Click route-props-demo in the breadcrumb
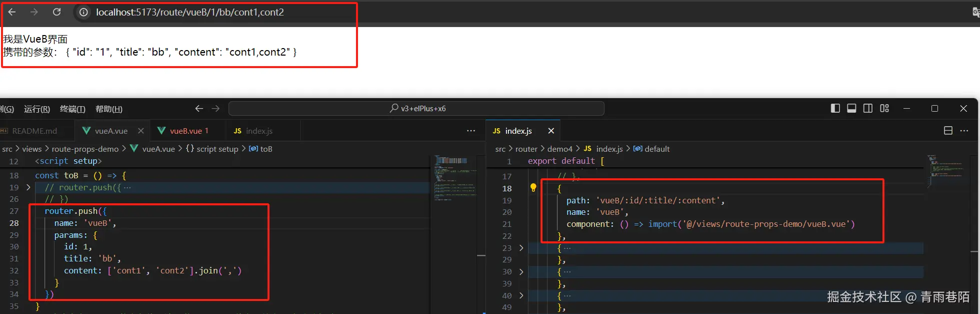The height and width of the screenshot is (314, 980). tap(85, 149)
